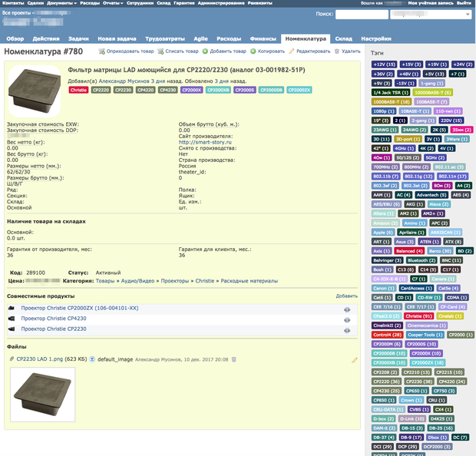
Task: Click the Оприходовать товар cart icon
Action: click(101, 51)
